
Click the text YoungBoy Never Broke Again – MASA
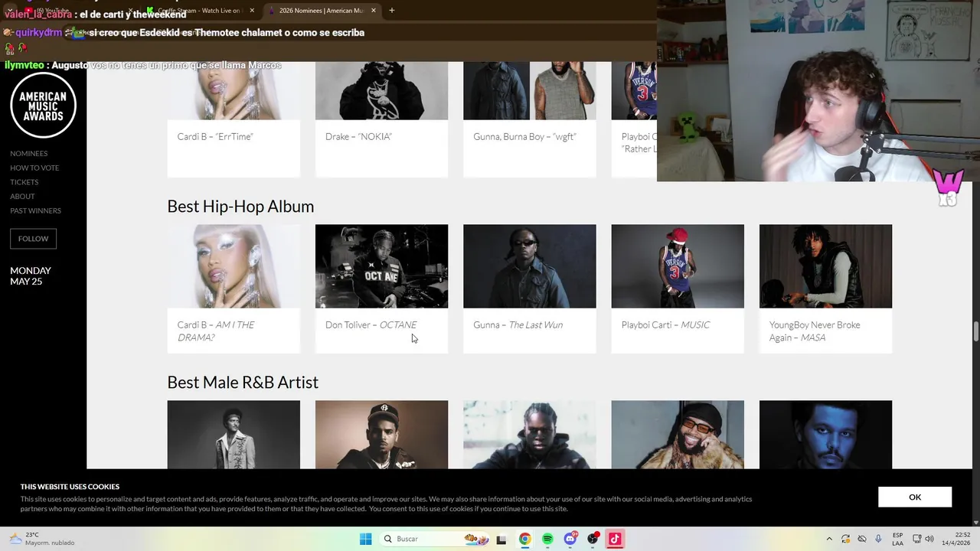click(815, 331)
